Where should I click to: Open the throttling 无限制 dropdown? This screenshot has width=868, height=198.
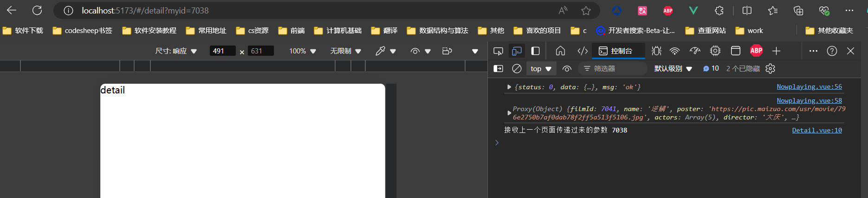click(x=345, y=51)
